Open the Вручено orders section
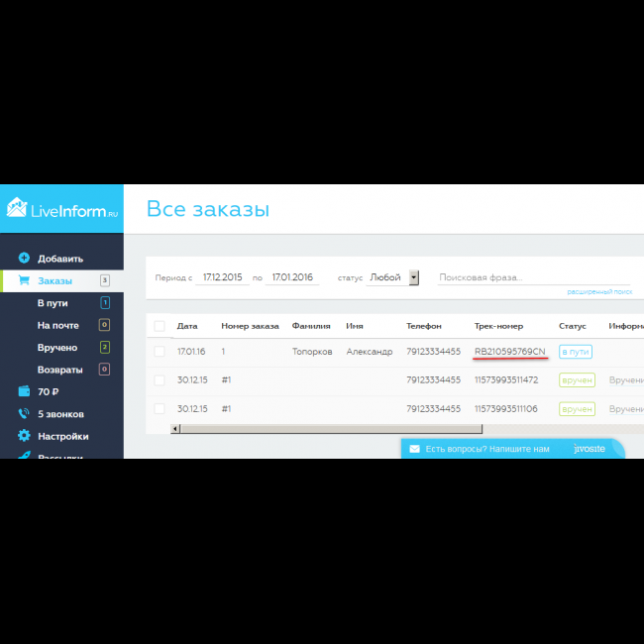Screen dimensions: 644x644 click(x=57, y=348)
